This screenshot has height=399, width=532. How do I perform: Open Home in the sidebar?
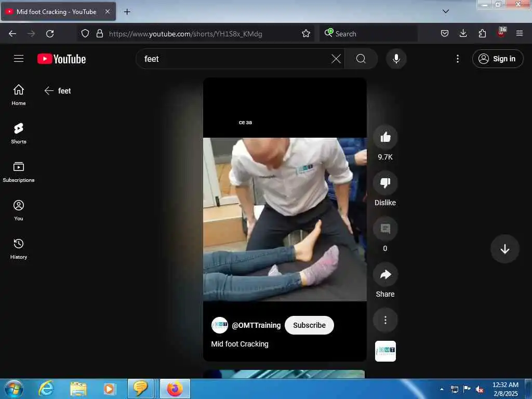click(x=19, y=95)
